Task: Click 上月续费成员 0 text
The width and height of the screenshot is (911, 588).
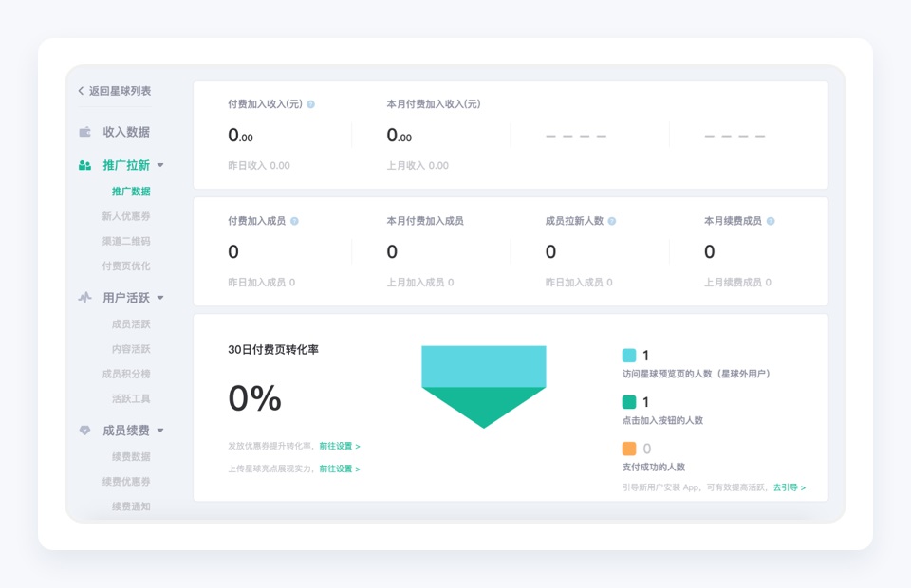Action: click(738, 282)
